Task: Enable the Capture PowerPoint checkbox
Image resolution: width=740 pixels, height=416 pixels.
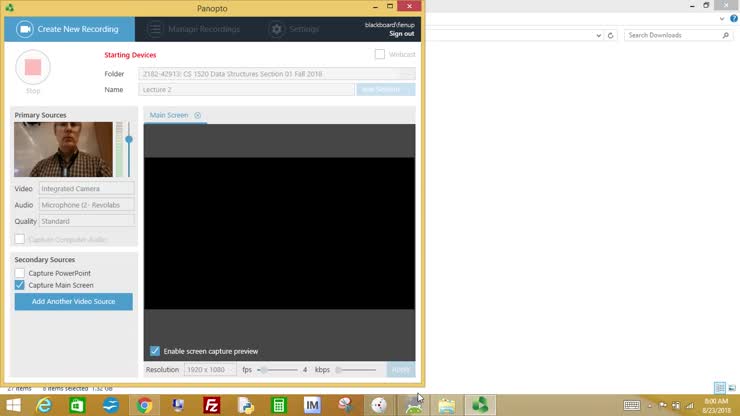Action: click(x=20, y=273)
